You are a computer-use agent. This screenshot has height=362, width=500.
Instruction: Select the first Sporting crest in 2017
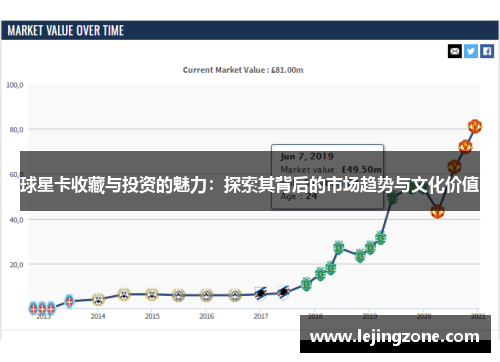pos(306,284)
